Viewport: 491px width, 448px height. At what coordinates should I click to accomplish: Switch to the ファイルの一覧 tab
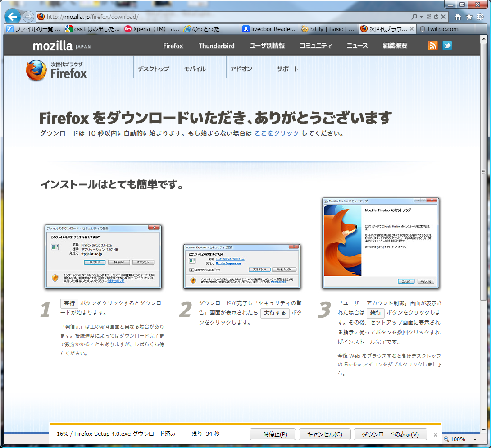click(x=33, y=29)
